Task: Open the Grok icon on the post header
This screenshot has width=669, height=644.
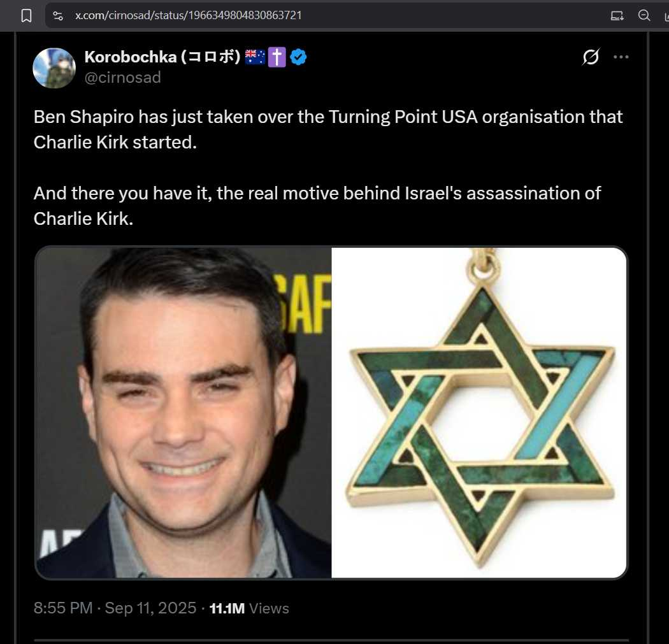Action: click(591, 57)
